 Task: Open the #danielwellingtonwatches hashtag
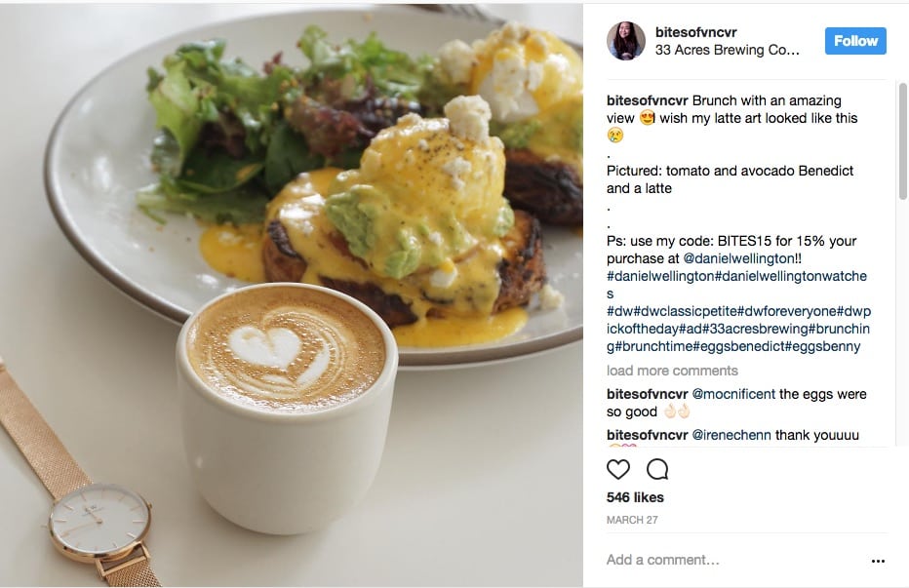791,277
